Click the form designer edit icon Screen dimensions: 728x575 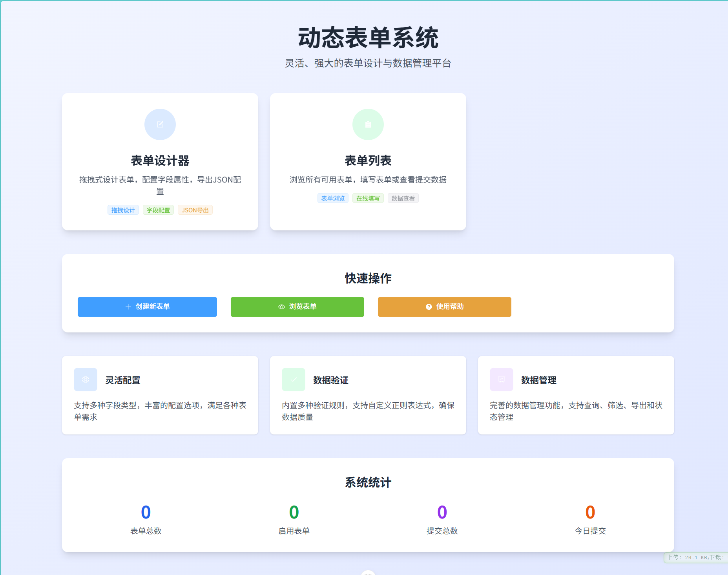pos(160,124)
